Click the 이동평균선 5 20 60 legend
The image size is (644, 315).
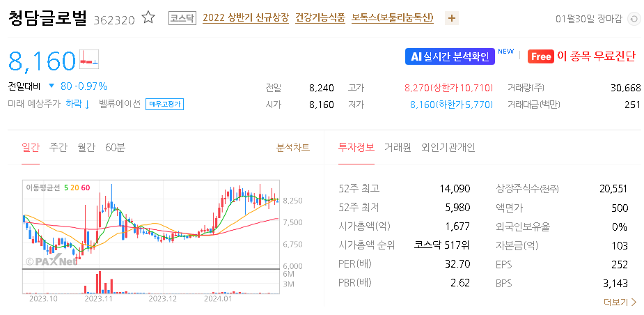pos(58,187)
